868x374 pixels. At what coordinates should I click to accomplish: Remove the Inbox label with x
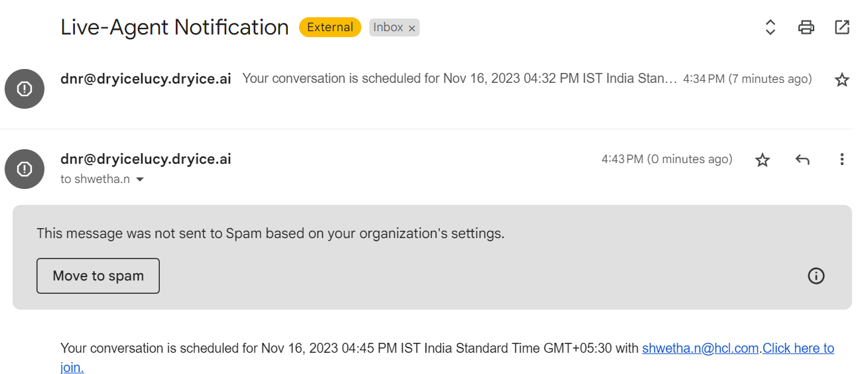(x=412, y=28)
